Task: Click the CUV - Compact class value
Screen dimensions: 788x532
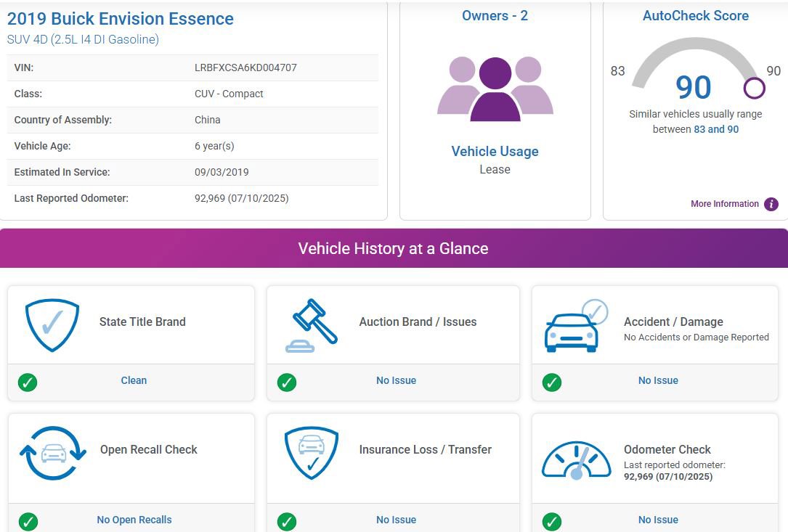Action: 229,94
